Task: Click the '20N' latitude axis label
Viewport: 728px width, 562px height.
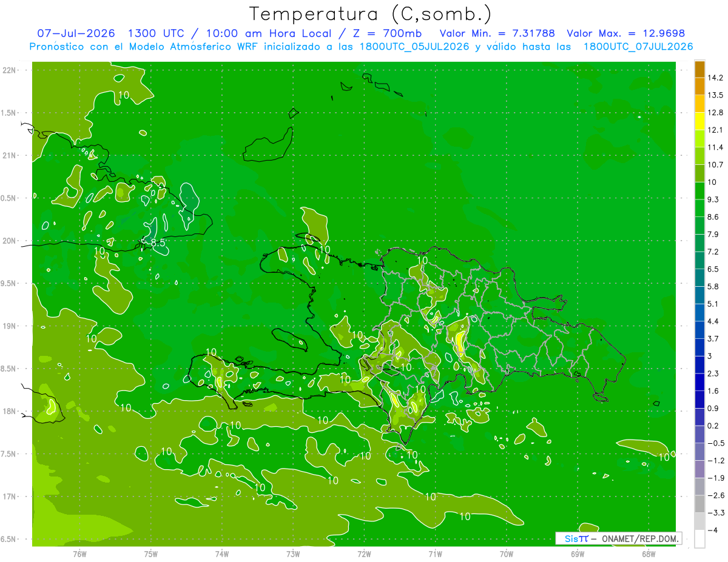Action: coord(9,241)
